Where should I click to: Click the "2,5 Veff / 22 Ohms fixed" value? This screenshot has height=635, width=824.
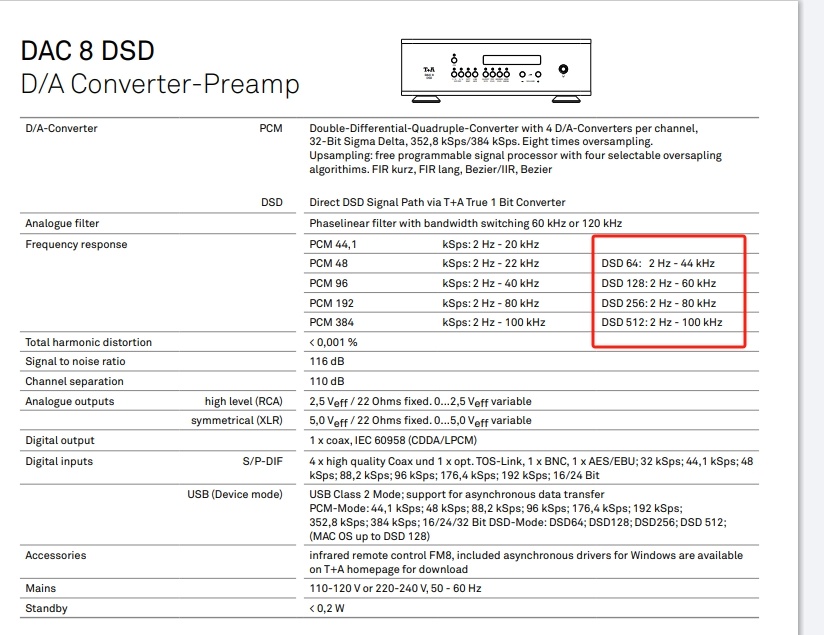[420, 402]
